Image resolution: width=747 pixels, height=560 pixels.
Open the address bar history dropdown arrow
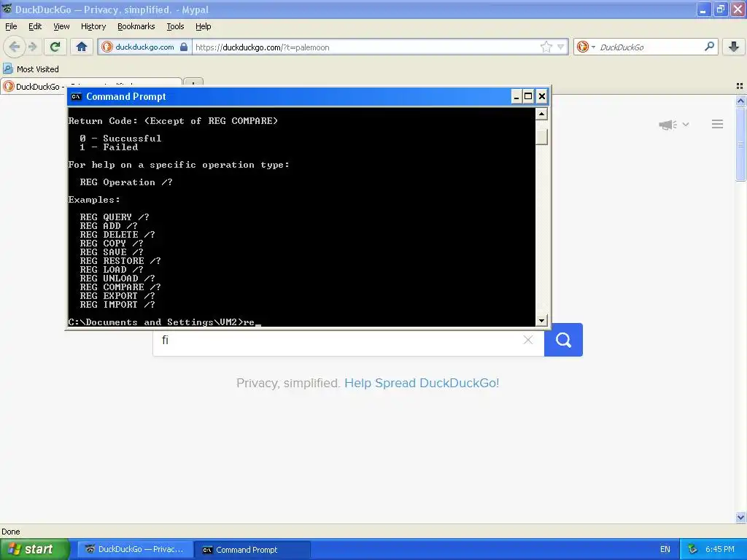click(x=561, y=47)
